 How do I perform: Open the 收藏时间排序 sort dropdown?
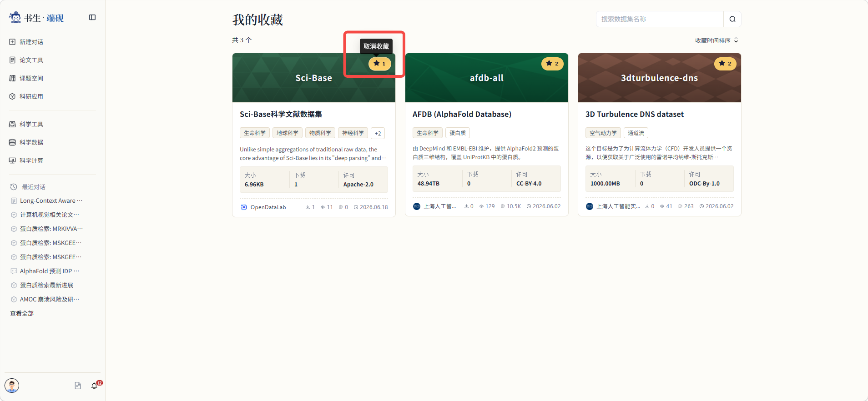(x=717, y=40)
